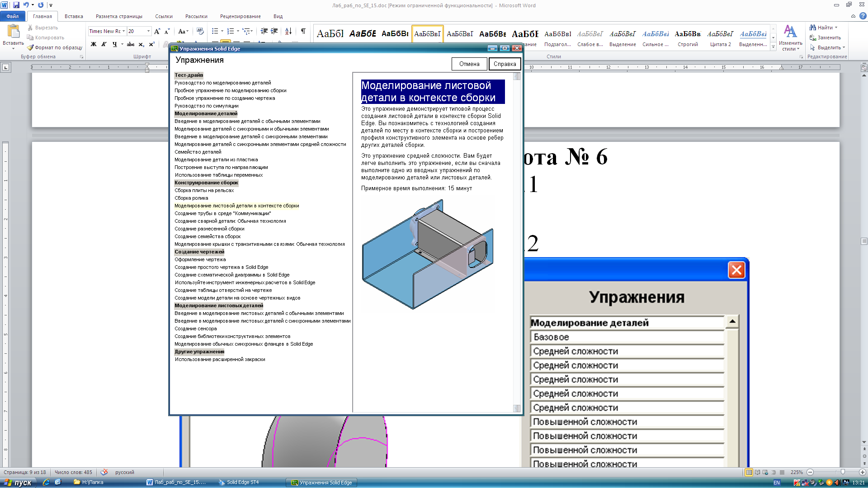Open the Find (Найти) dropdown arrow

point(836,28)
